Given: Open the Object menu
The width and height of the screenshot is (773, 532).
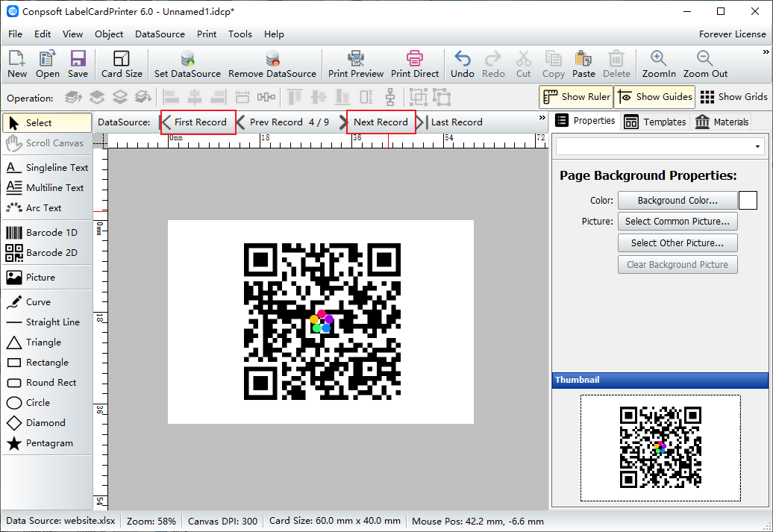Looking at the screenshot, I should tap(109, 34).
